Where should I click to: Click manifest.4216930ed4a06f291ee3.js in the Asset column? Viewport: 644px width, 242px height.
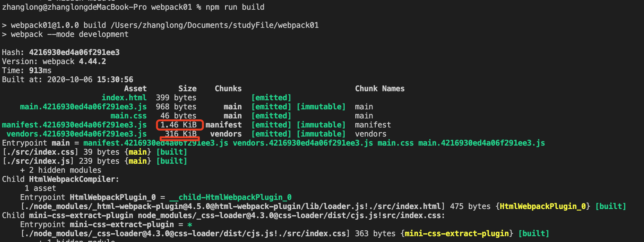[x=74, y=125]
